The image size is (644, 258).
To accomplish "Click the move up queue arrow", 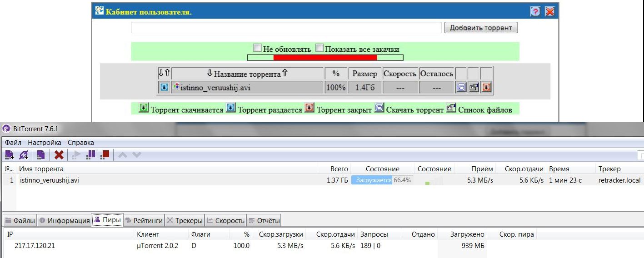I will 122,155.
